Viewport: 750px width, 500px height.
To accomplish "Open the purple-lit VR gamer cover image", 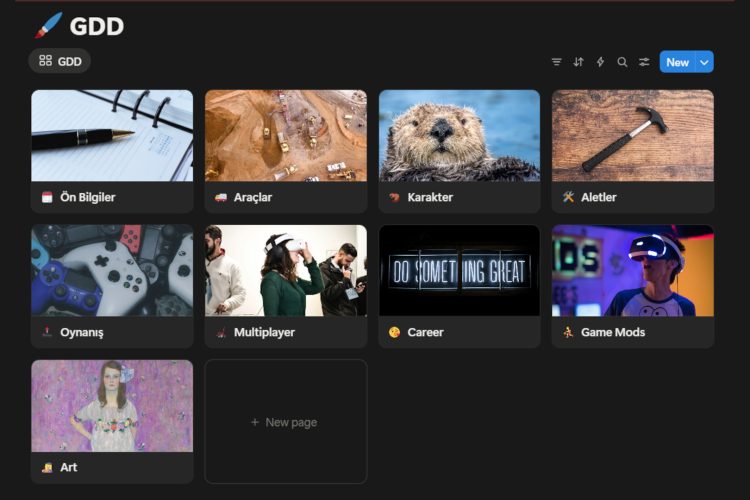I will tap(633, 271).
